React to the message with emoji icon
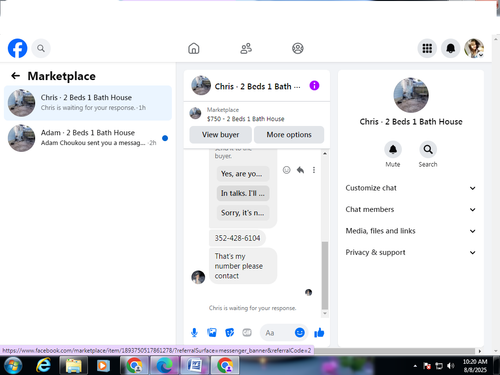This screenshot has height=375, width=500. [x=286, y=170]
